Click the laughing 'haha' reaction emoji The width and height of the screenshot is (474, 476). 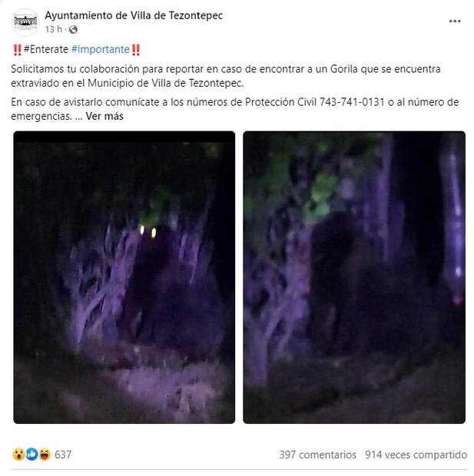click(45, 455)
